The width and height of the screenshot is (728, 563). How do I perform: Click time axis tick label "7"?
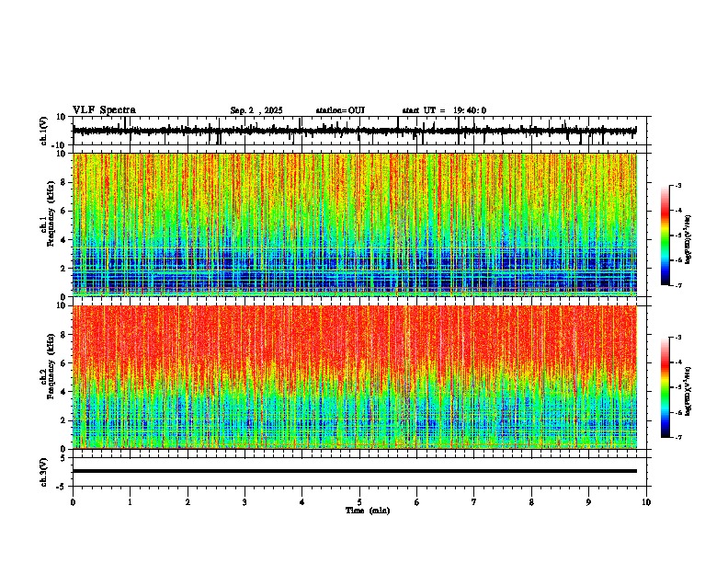474,502
